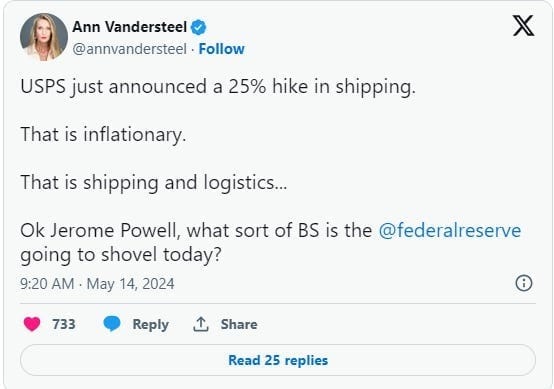Click the 733 likes count

coord(64,324)
